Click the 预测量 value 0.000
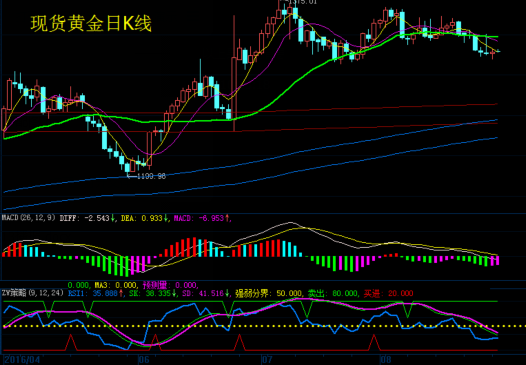This screenshot has width=526, height=365. pos(186,285)
